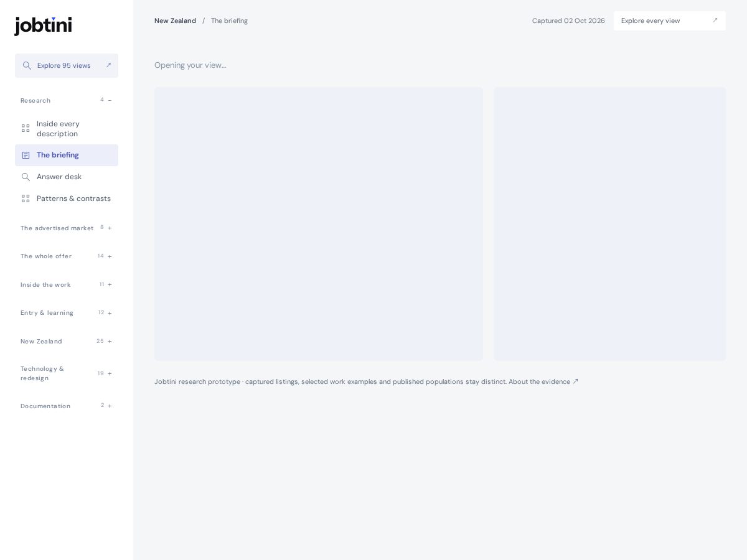Expand the Technology & redesign section
Image resolution: width=747 pixels, height=560 pixels.
click(x=67, y=373)
